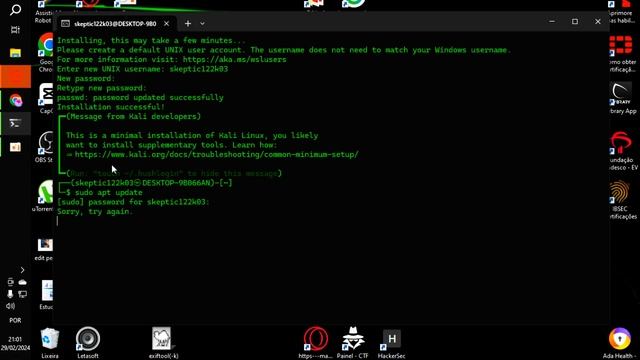Click '[sudo] password for skeptic122k03:' prompt

tap(133, 202)
